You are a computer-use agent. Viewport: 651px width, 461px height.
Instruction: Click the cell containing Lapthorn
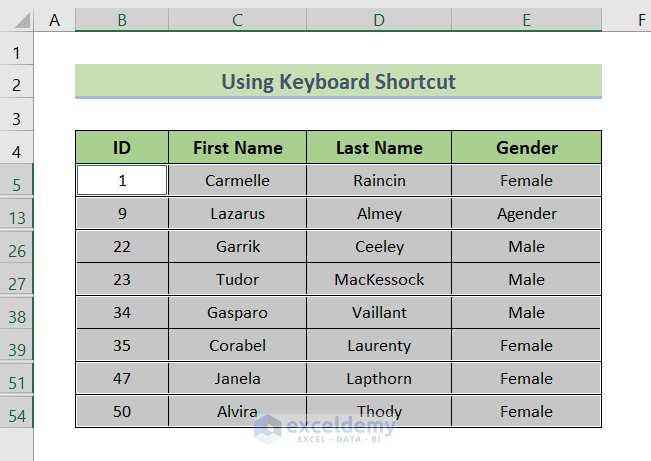point(379,378)
